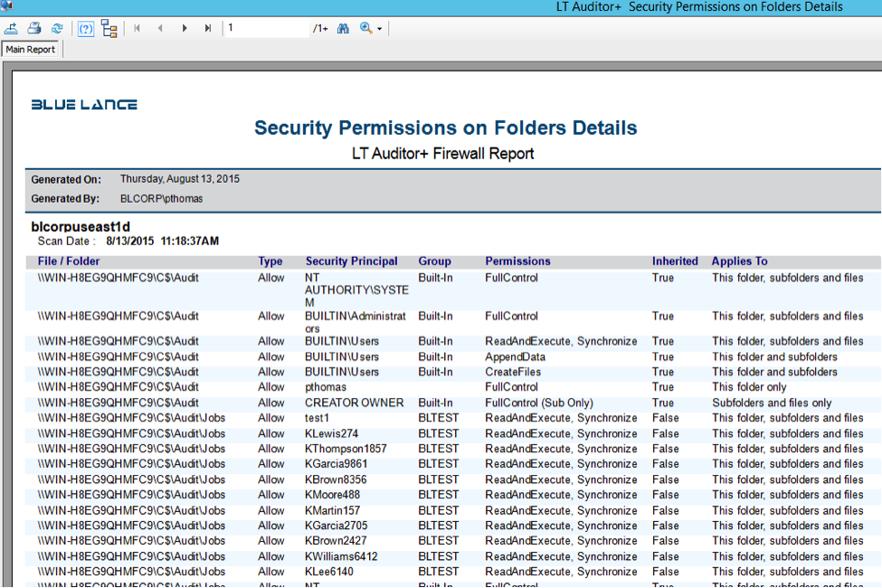
Task: Click the blcorpuseast1d server name
Action: coord(81,227)
